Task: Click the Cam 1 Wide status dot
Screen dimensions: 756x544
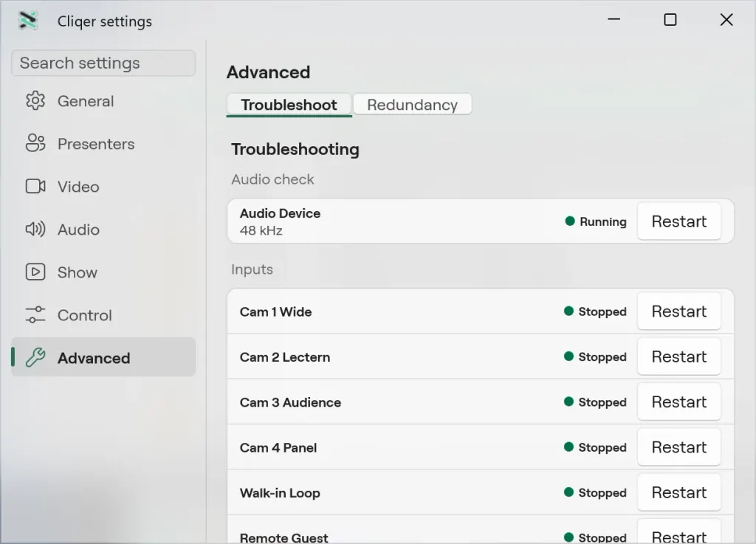Action: (569, 311)
